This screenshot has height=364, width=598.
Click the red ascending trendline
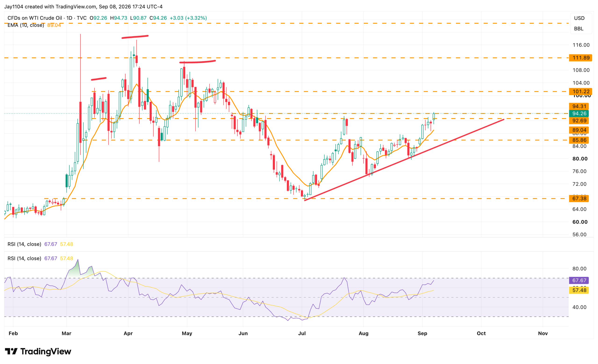pos(404,160)
